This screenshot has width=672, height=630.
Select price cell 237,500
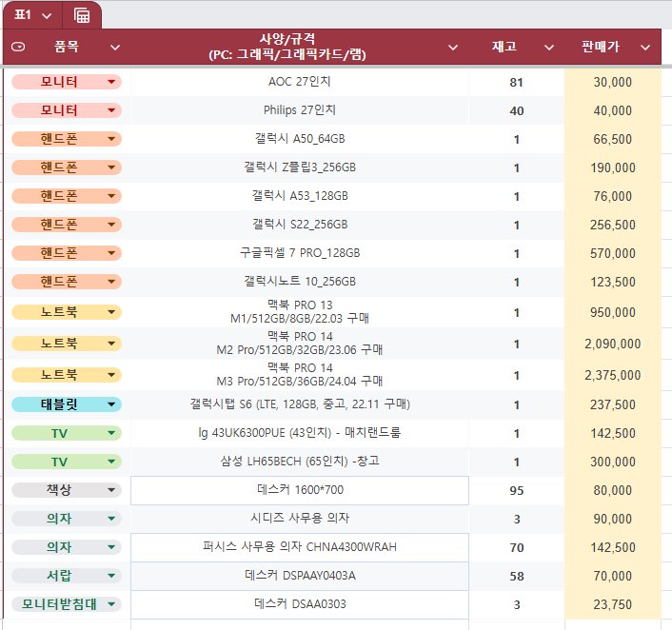coord(613,404)
